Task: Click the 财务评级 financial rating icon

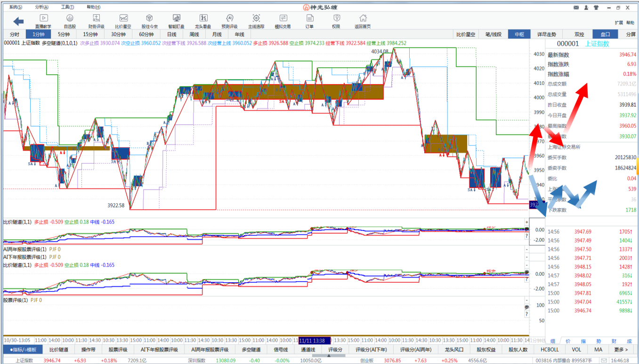Action: point(96,21)
